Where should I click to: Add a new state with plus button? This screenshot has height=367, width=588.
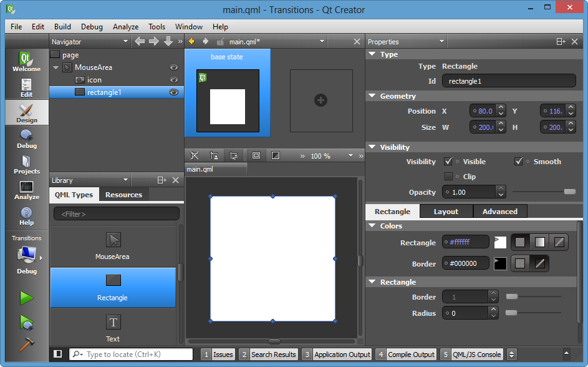click(321, 100)
